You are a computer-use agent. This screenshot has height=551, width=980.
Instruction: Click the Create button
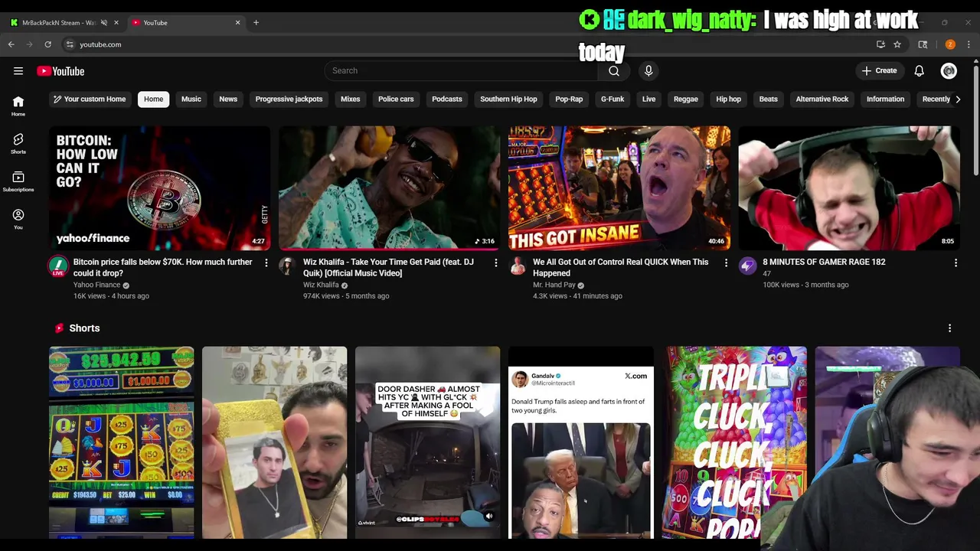click(879, 70)
